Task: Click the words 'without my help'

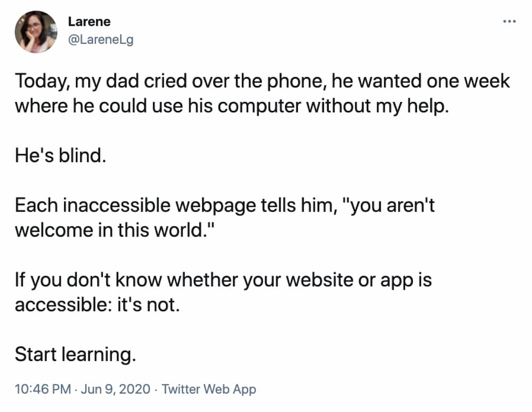Action: (377, 106)
